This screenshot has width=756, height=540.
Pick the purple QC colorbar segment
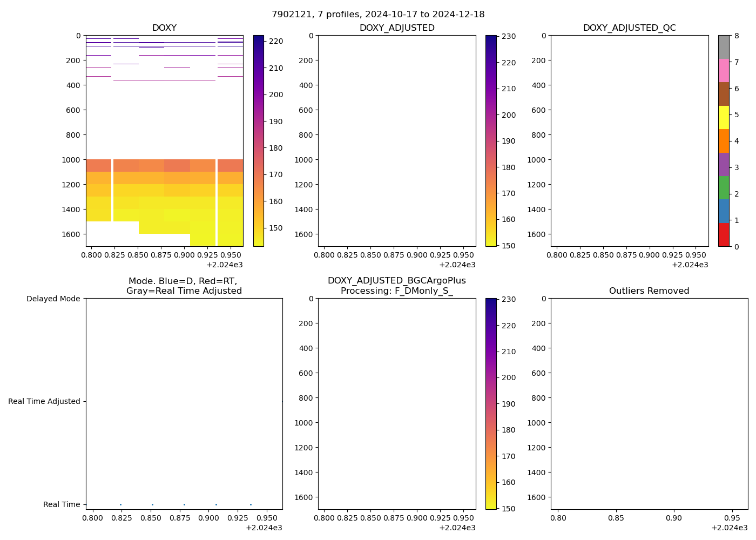724,164
